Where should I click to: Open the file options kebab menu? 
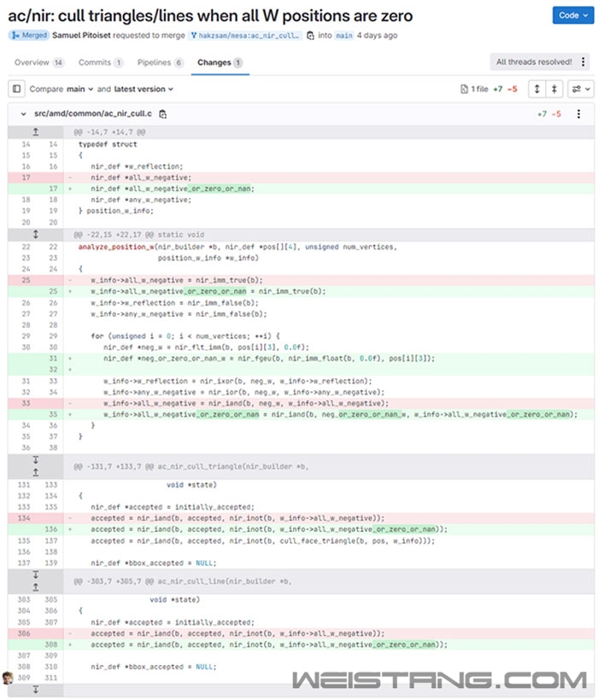coord(578,114)
